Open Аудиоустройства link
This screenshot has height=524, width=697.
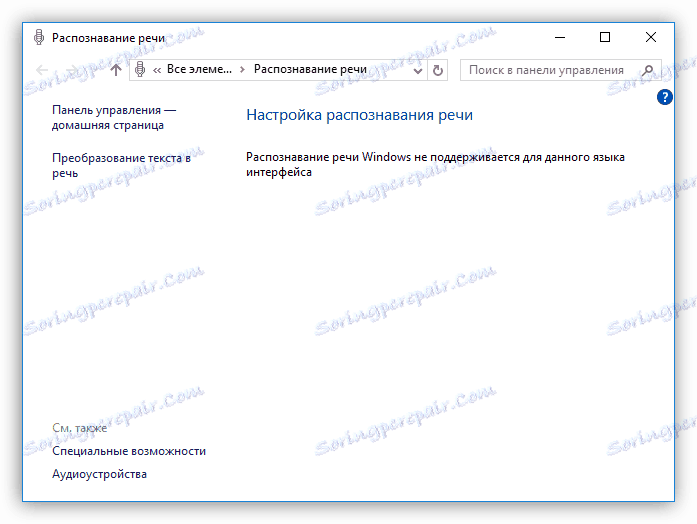[x=99, y=474]
